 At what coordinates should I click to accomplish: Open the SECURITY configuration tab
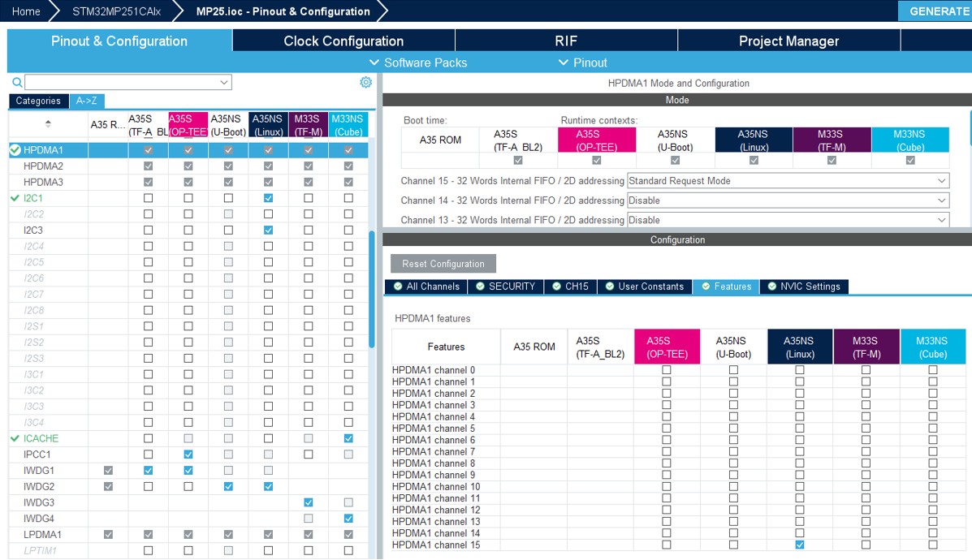coord(505,286)
